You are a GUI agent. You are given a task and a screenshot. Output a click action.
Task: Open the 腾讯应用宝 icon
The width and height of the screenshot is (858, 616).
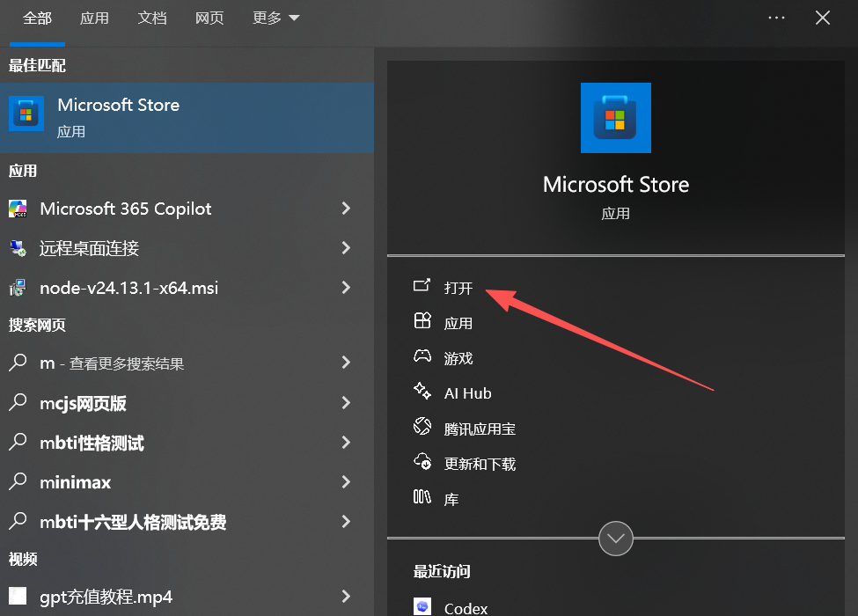click(422, 426)
